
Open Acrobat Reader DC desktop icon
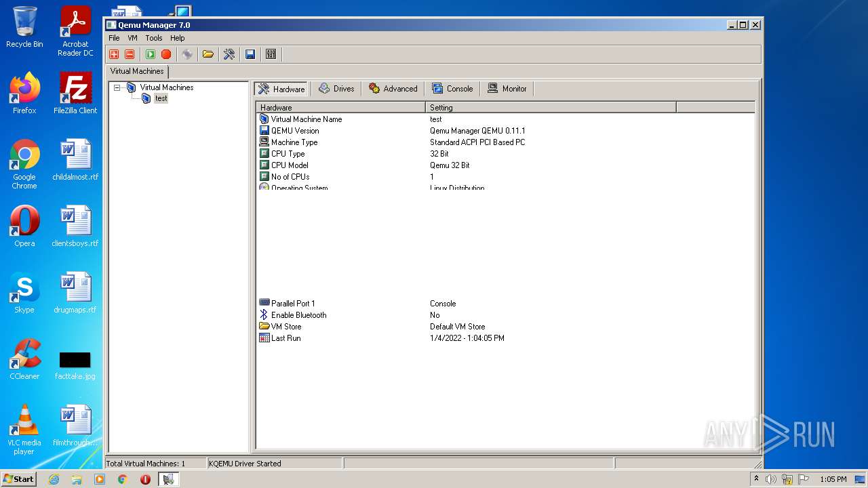coord(75,31)
